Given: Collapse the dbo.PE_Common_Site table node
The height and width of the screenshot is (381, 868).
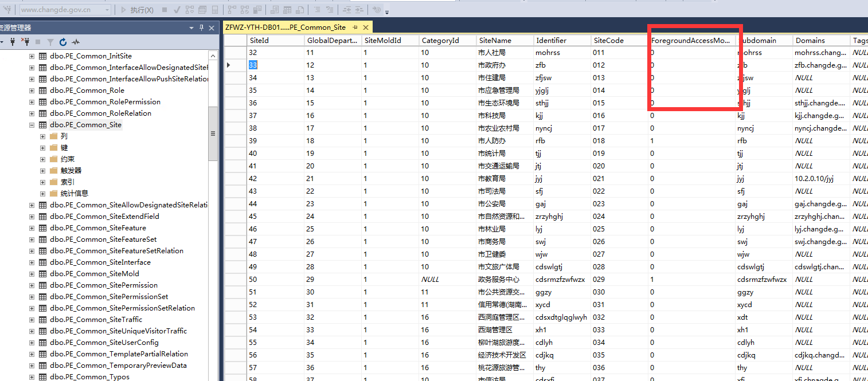Looking at the screenshot, I should (x=32, y=125).
